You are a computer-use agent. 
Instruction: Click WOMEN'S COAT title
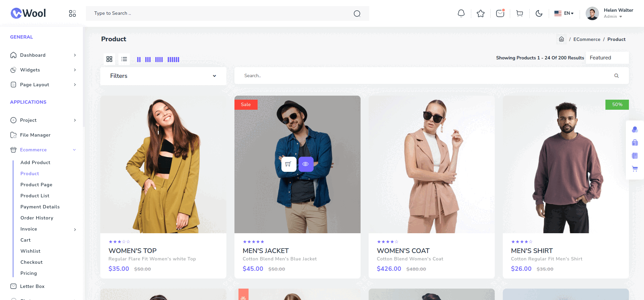(x=403, y=251)
